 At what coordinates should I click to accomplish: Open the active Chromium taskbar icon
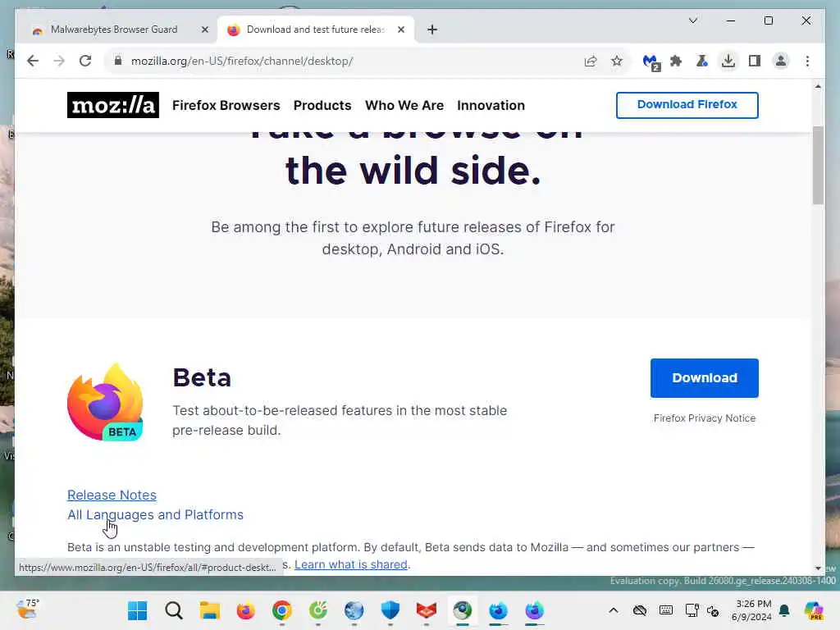tap(463, 610)
